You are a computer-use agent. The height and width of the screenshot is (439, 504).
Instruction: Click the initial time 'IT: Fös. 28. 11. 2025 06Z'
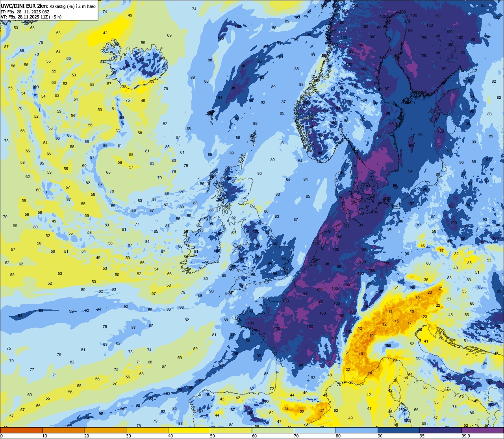coord(25,12)
